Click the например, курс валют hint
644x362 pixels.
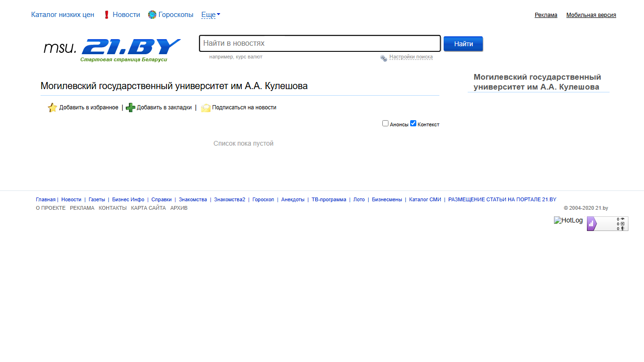pos(236,57)
